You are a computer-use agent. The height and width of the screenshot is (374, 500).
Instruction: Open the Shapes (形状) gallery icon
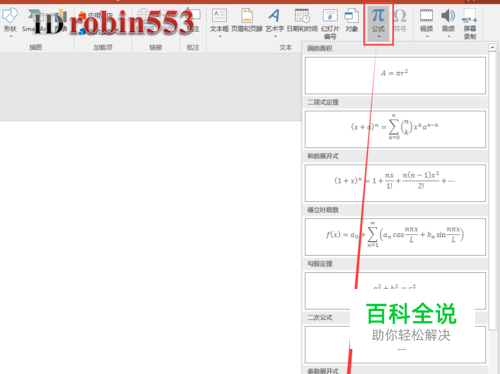(10, 16)
